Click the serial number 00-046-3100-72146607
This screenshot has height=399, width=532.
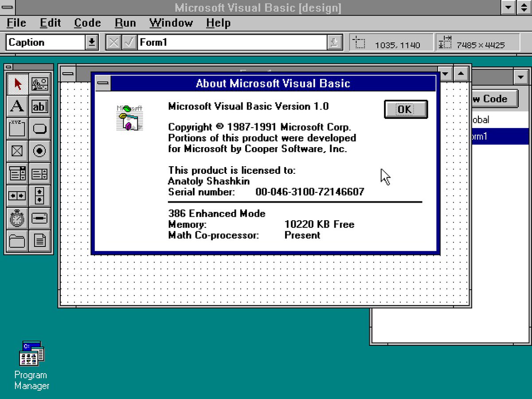click(310, 192)
